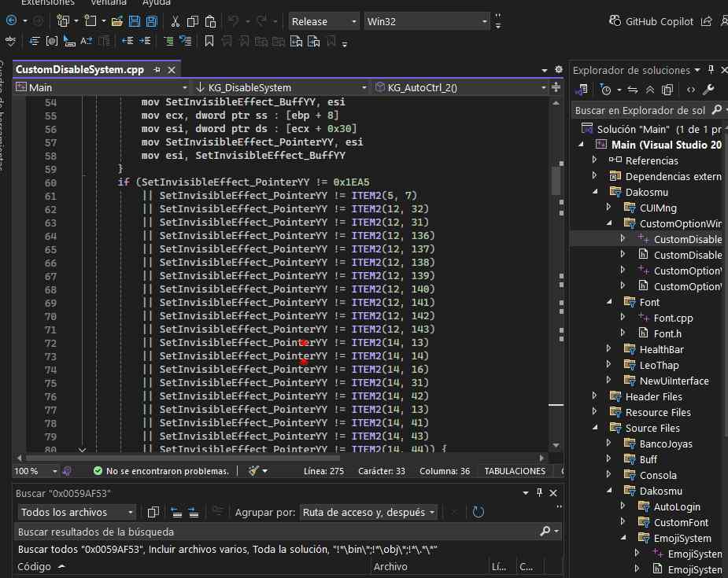Click the code cleanup broom icon in status strip
Image resolution: width=728 pixels, height=578 pixels.
[253, 471]
